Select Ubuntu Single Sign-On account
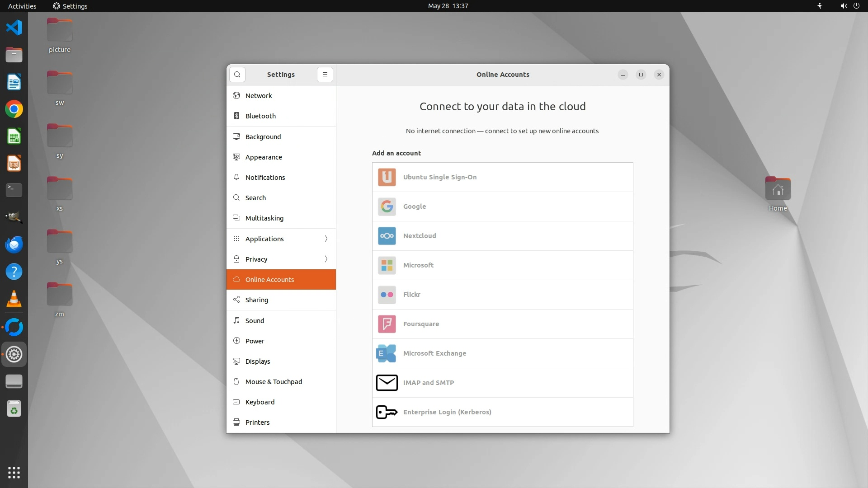This screenshot has width=868, height=488. (439, 177)
